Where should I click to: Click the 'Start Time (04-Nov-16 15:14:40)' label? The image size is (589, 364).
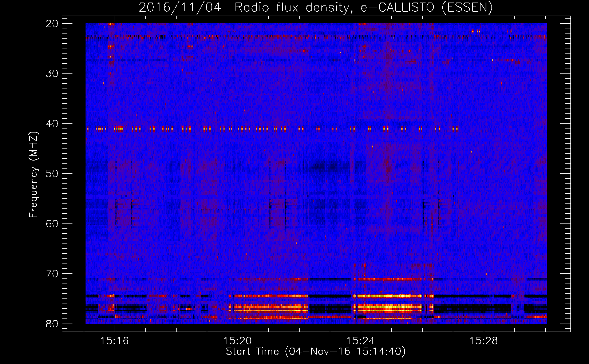[x=316, y=352]
